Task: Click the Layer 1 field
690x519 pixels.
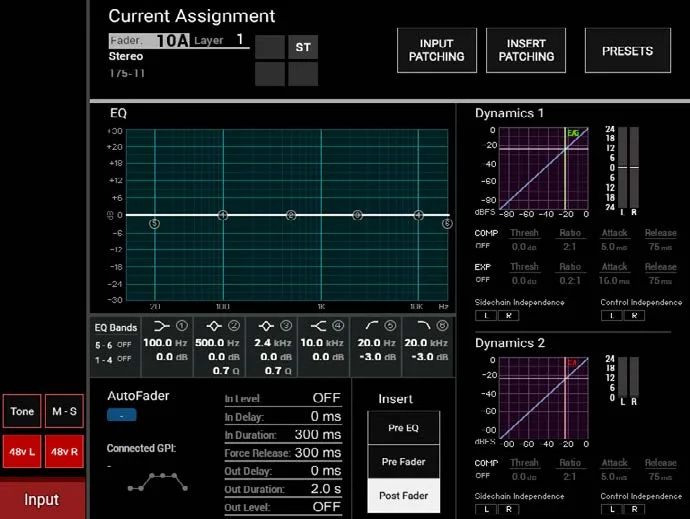Action: [219, 40]
